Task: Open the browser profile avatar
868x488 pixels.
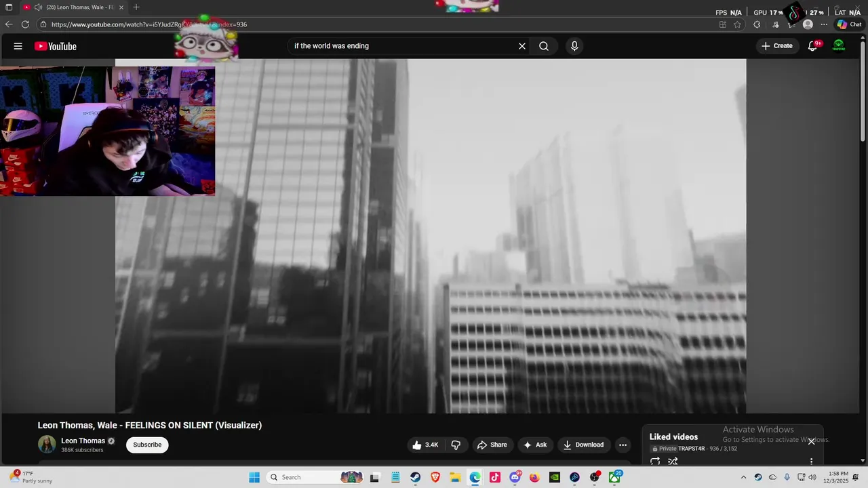Action: [808, 24]
